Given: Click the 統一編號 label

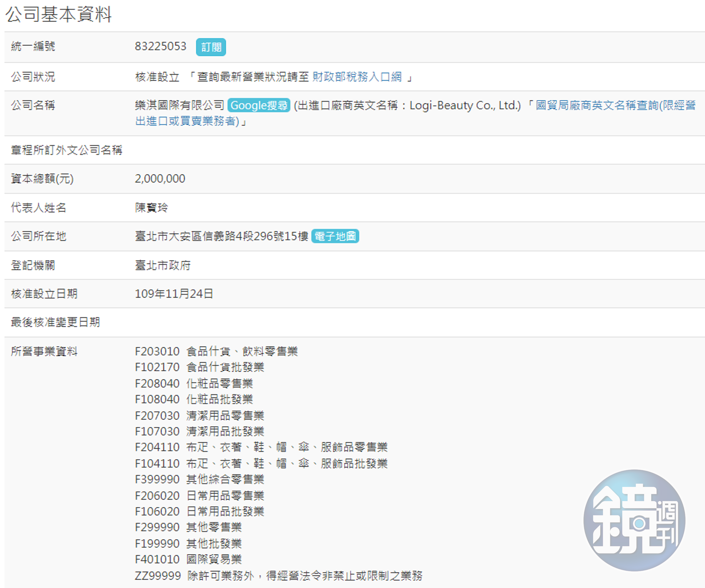Looking at the screenshot, I should pos(33,46).
